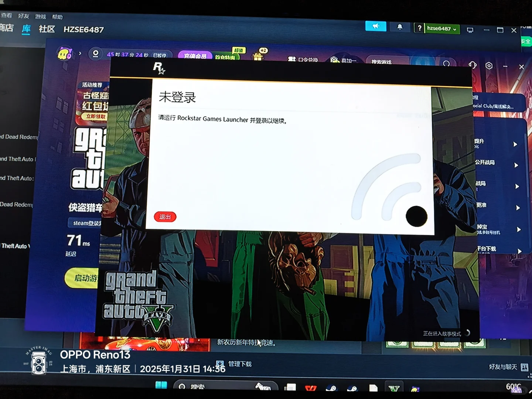Viewport: 532px width, 399px height.
Task: Open accelerator settings hexagon icon
Action: point(489,65)
